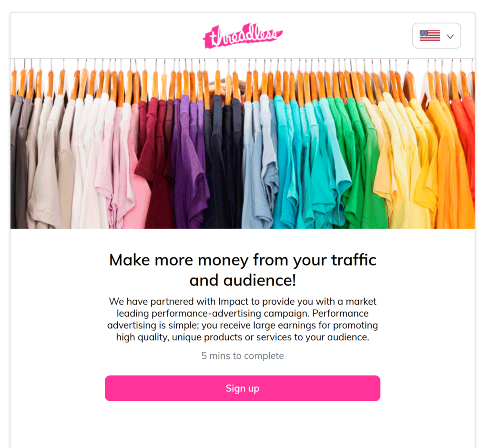Click the navy blue shirts in the banner
488x448 pixels.
pos(224,162)
